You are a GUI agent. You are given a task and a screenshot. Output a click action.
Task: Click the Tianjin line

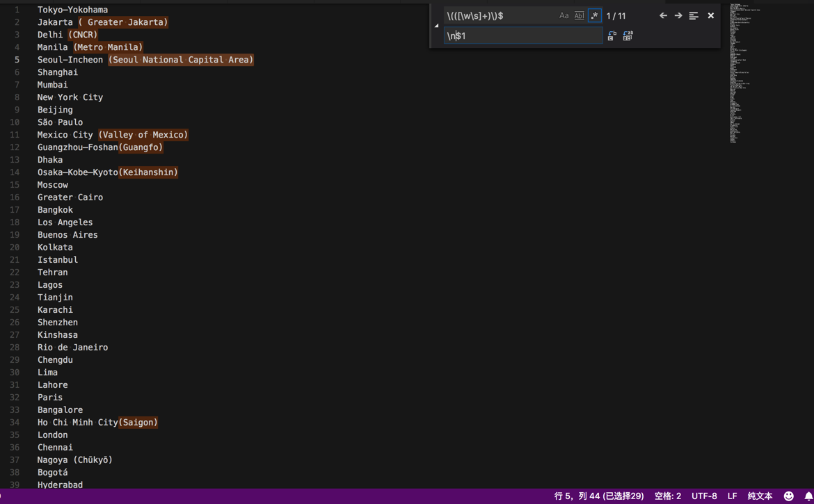[55, 297]
